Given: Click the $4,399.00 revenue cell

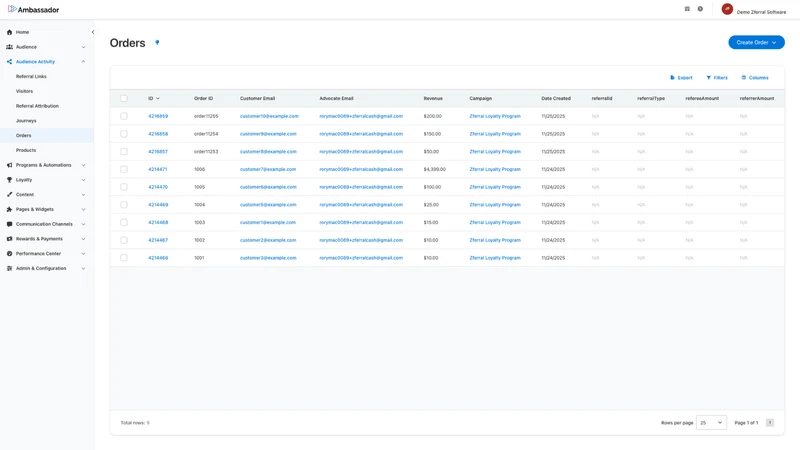Looking at the screenshot, I should 435,169.
